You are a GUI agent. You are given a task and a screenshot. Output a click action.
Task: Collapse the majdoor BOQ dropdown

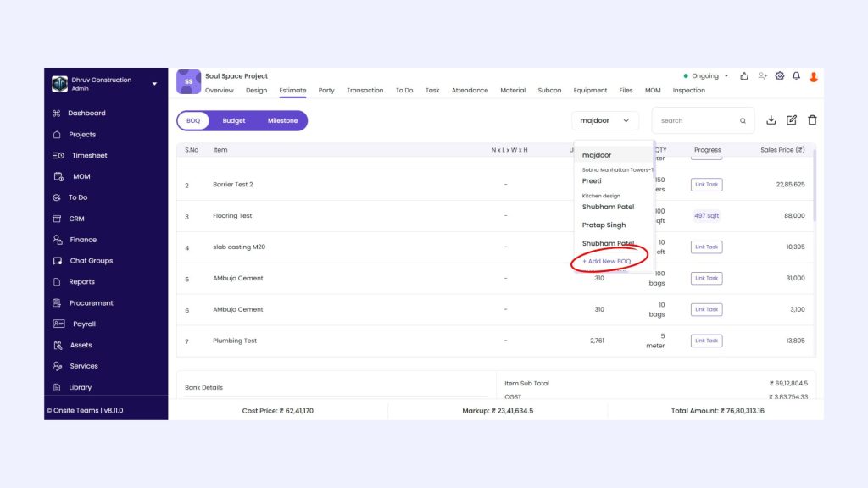coord(605,121)
